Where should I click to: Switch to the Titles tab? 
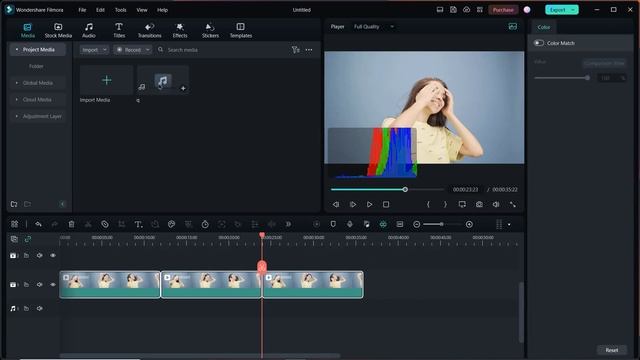119,31
